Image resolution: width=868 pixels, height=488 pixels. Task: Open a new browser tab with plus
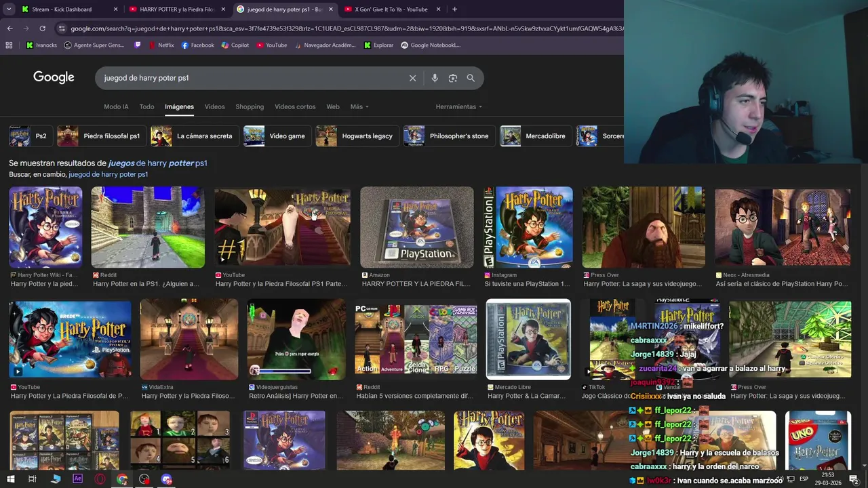coord(454,9)
